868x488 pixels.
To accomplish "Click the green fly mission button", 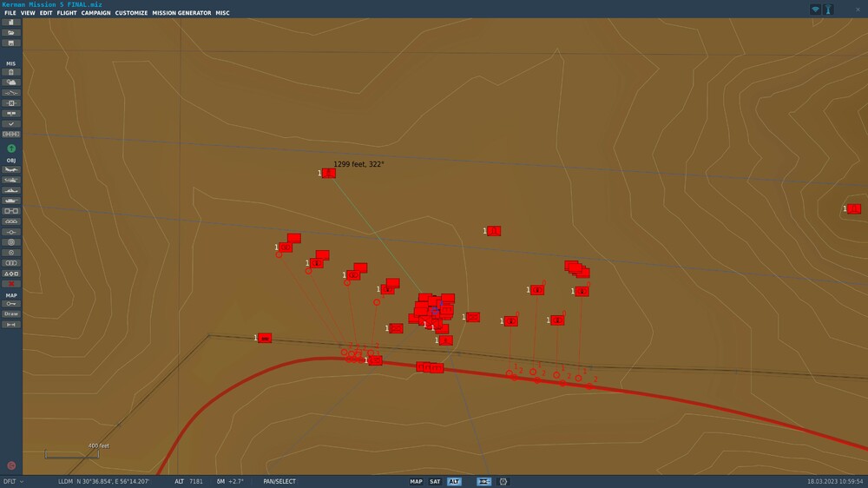I will pos(11,148).
